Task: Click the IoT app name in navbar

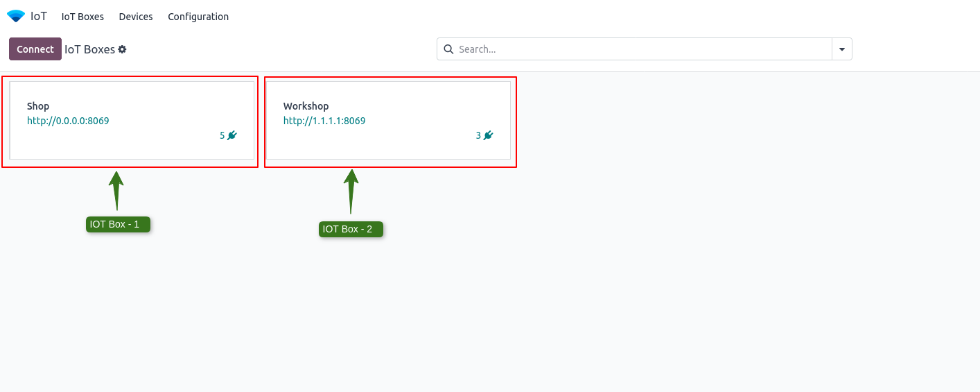Action: [x=39, y=16]
